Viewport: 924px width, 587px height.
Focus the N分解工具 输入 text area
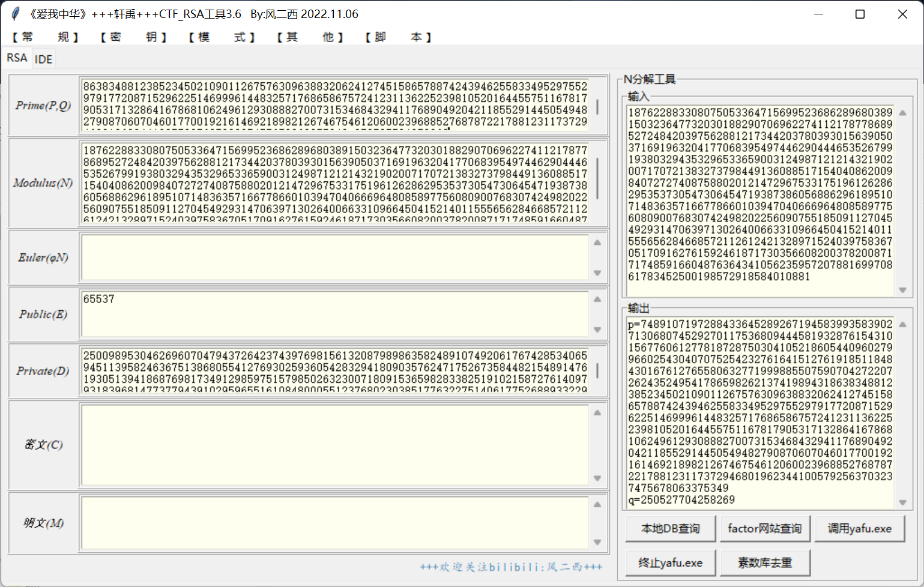(760, 200)
